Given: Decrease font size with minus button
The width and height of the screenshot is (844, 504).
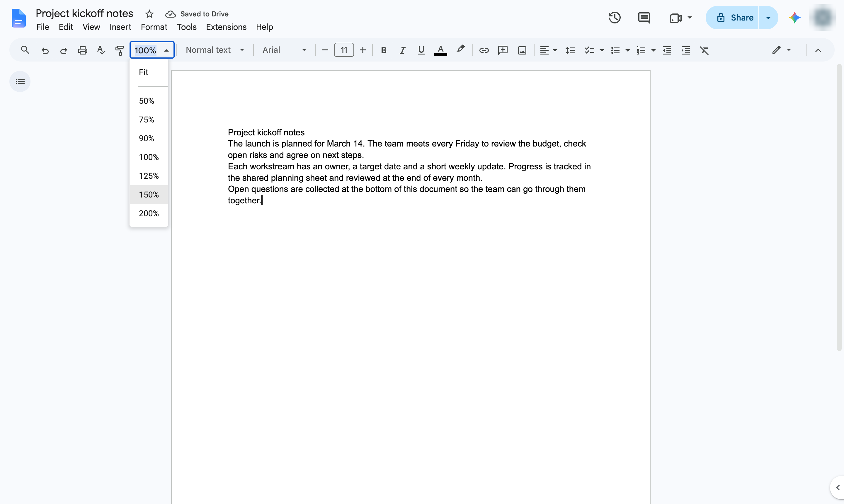Looking at the screenshot, I should tap(325, 50).
